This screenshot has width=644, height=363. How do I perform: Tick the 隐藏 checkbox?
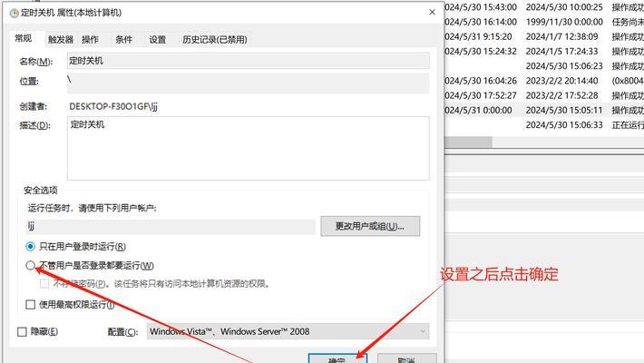pyautogui.click(x=22, y=332)
